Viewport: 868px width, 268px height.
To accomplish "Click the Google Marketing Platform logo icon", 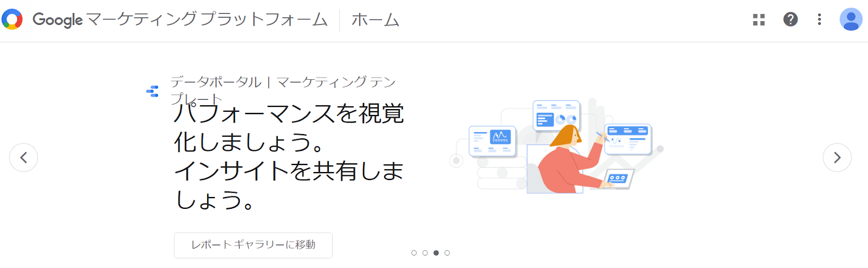I will [12, 20].
